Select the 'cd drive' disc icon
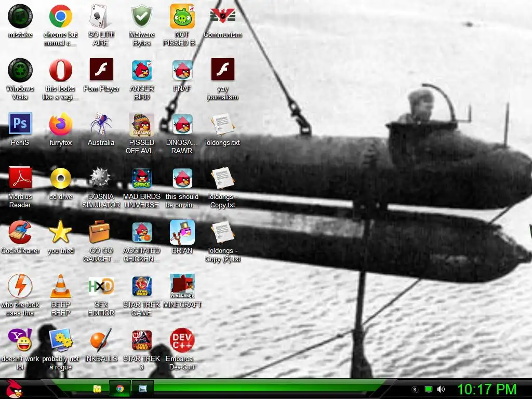Screen dimensions: 532x399 pos(60,178)
